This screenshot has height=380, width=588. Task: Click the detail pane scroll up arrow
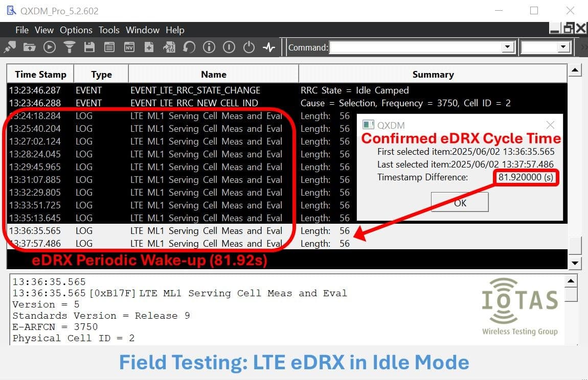coord(571,281)
